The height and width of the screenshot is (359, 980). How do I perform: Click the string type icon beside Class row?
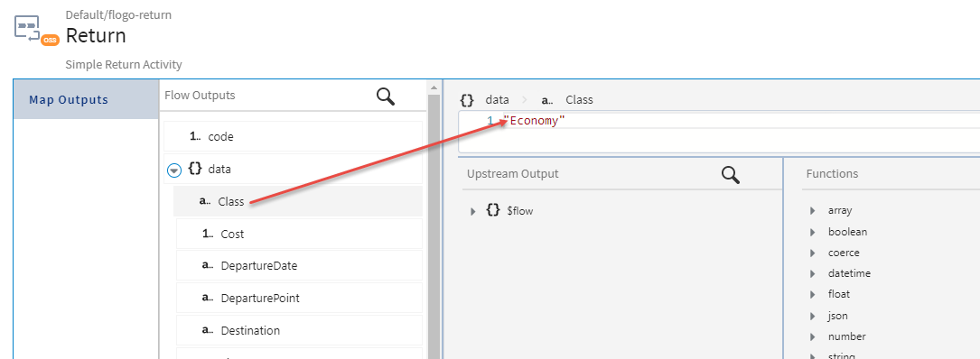point(204,201)
